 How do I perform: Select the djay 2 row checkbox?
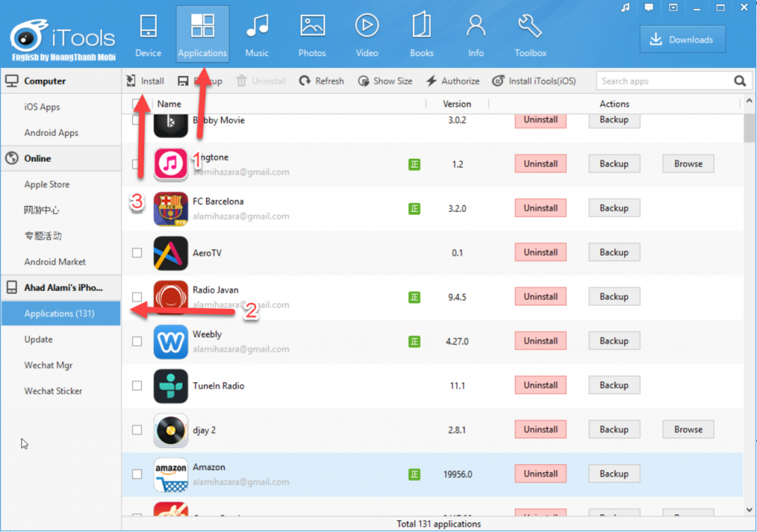137,430
